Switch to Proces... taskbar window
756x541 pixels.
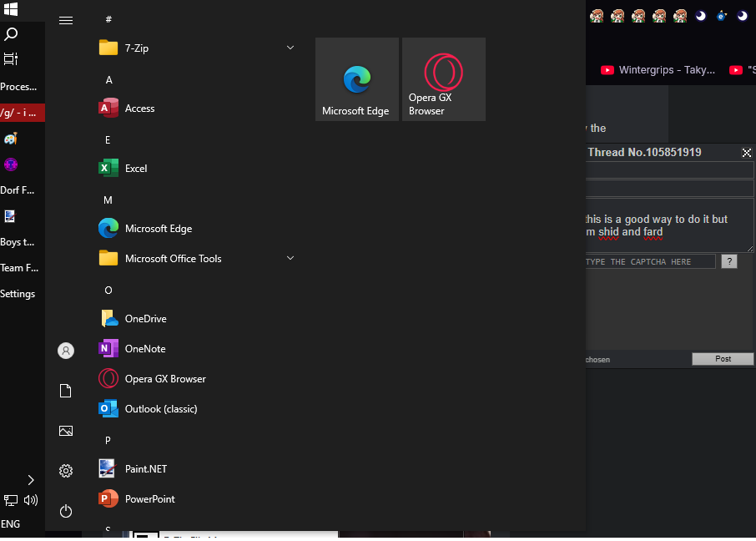(x=23, y=87)
